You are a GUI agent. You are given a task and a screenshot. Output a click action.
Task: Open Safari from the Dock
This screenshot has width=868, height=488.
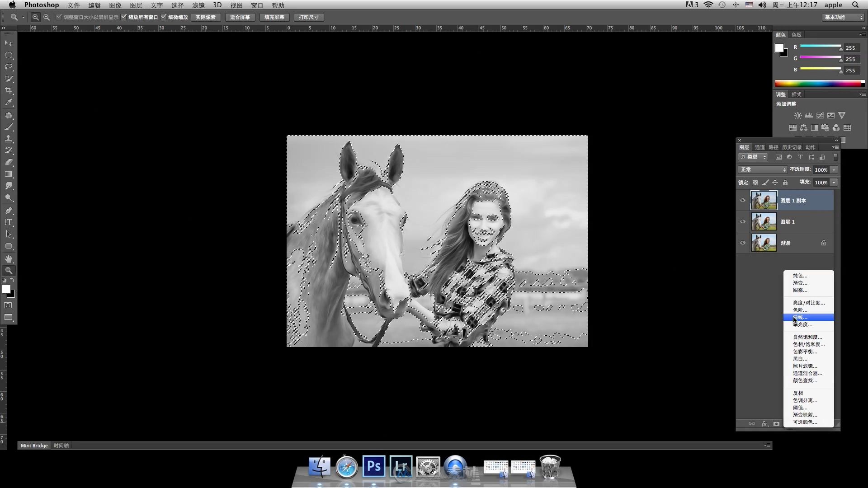click(347, 466)
